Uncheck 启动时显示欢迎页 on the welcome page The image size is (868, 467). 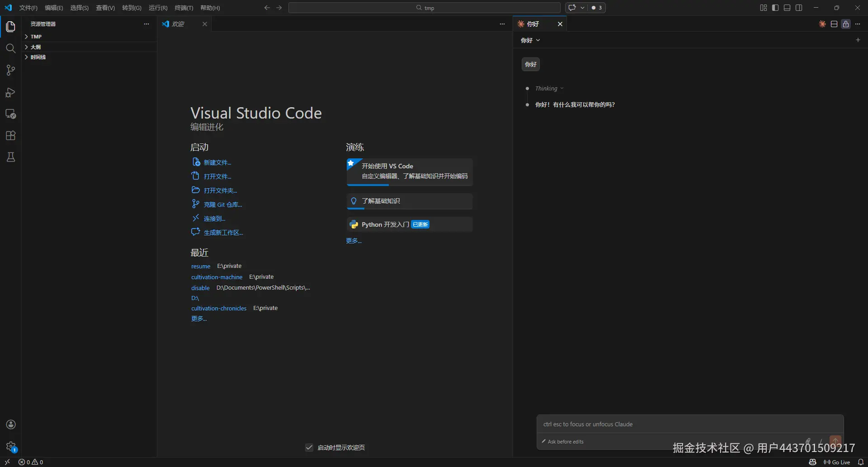pyautogui.click(x=309, y=448)
